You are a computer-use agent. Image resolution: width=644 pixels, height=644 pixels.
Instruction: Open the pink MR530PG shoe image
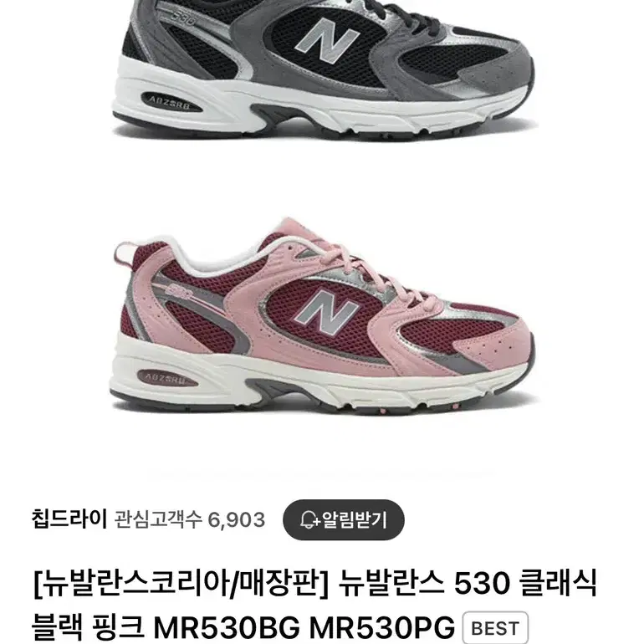click(322, 315)
